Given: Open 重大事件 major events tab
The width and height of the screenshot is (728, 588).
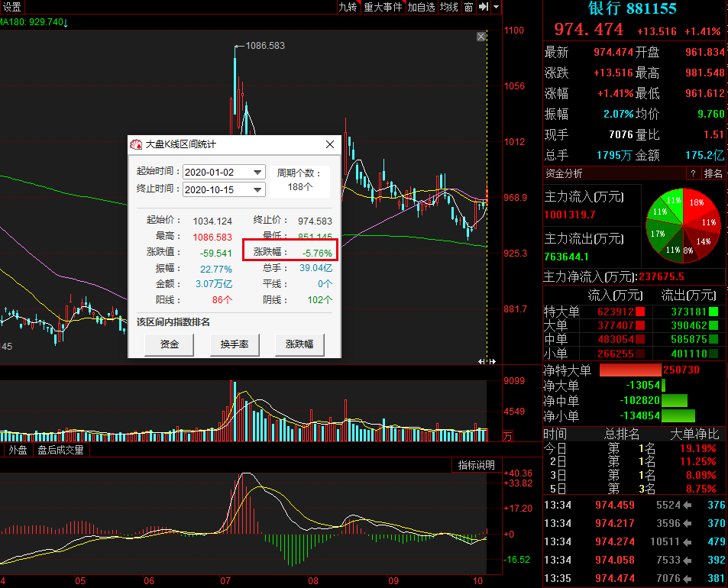Looking at the screenshot, I should pyautogui.click(x=383, y=7).
